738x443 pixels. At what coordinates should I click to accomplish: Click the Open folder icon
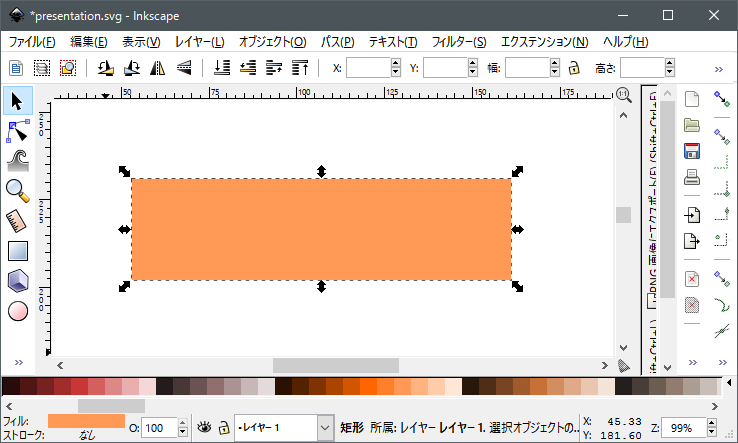click(691, 125)
